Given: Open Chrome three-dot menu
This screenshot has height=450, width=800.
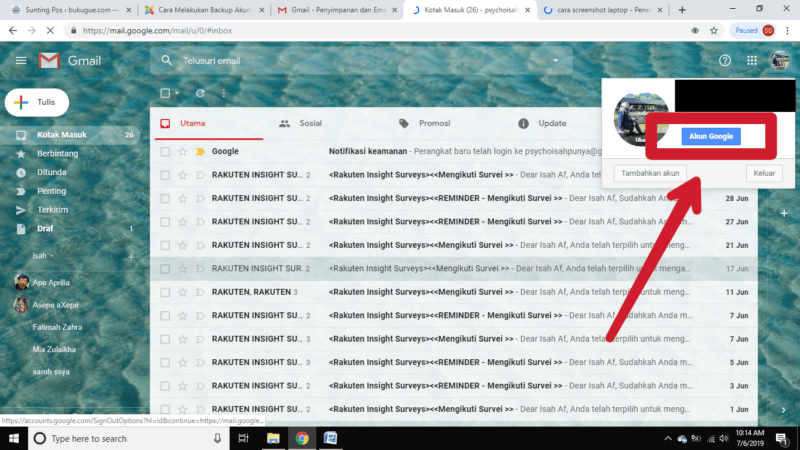Looking at the screenshot, I should (x=787, y=31).
